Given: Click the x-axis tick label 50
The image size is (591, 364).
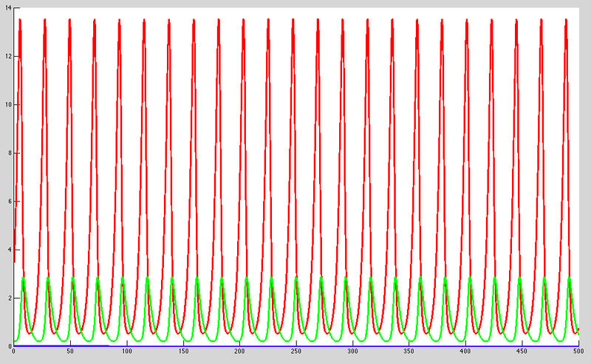Looking at the screenshot, I should 69,353.
